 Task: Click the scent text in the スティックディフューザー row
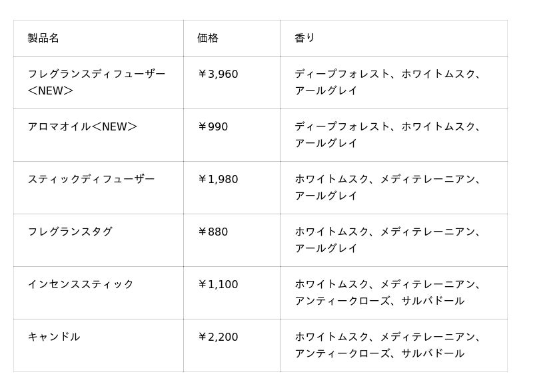387,187
